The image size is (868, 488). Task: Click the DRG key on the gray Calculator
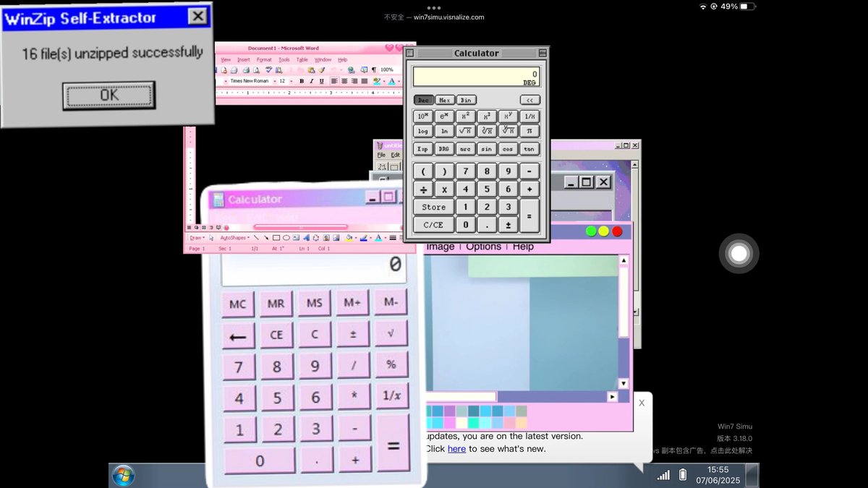point(445,149)
